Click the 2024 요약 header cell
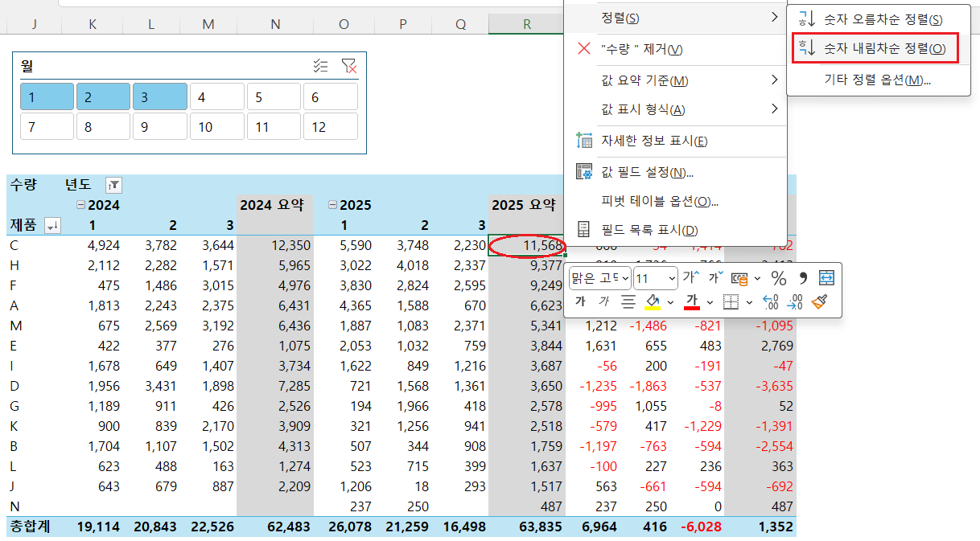 tap(275, 205)
